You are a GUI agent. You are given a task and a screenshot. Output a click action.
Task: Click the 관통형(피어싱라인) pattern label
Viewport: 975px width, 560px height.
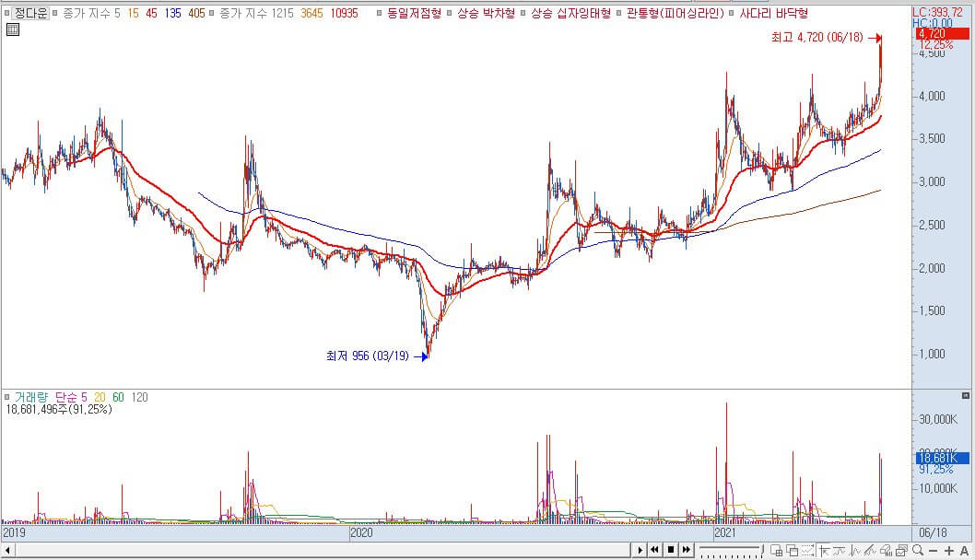[675, 13]
